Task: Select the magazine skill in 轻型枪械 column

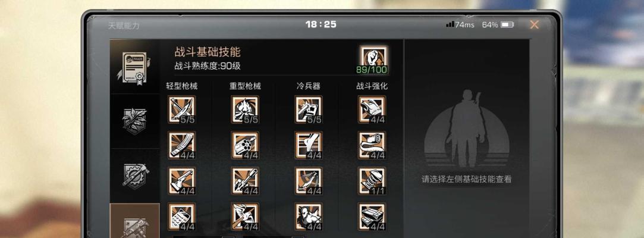Action: tap(181, 145)
